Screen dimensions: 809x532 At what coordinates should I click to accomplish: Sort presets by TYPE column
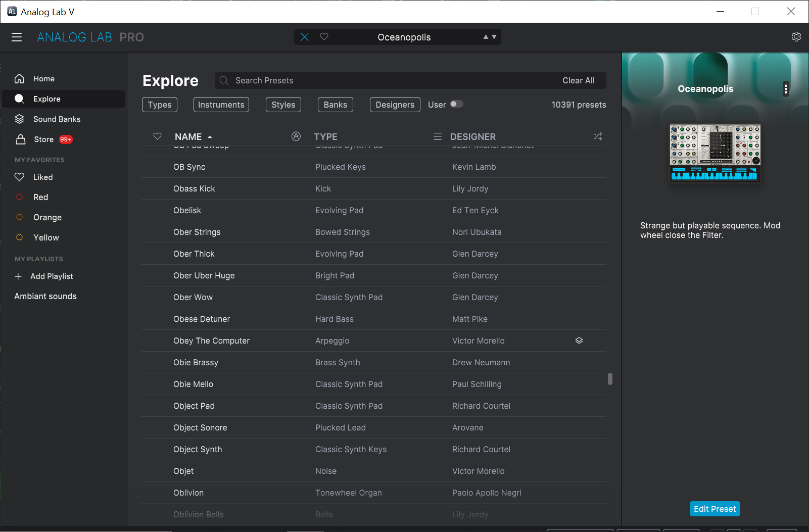326,137
